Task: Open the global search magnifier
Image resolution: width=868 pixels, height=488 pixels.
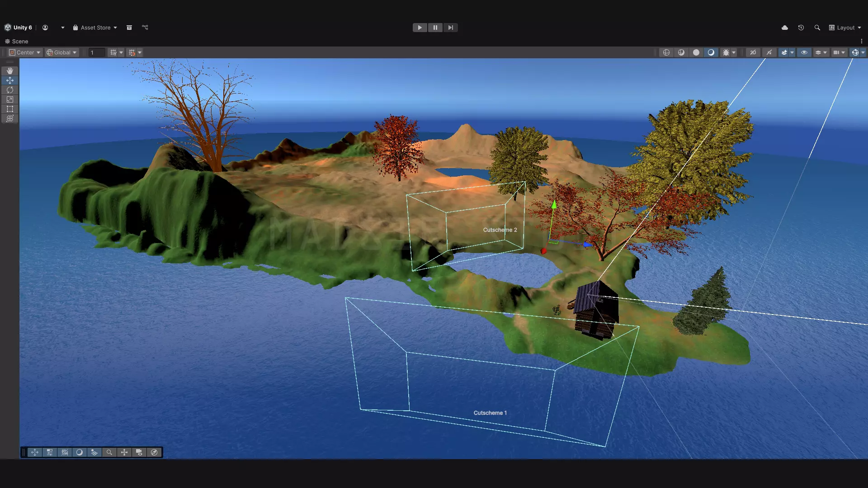Action: click(x=817, y=28)
